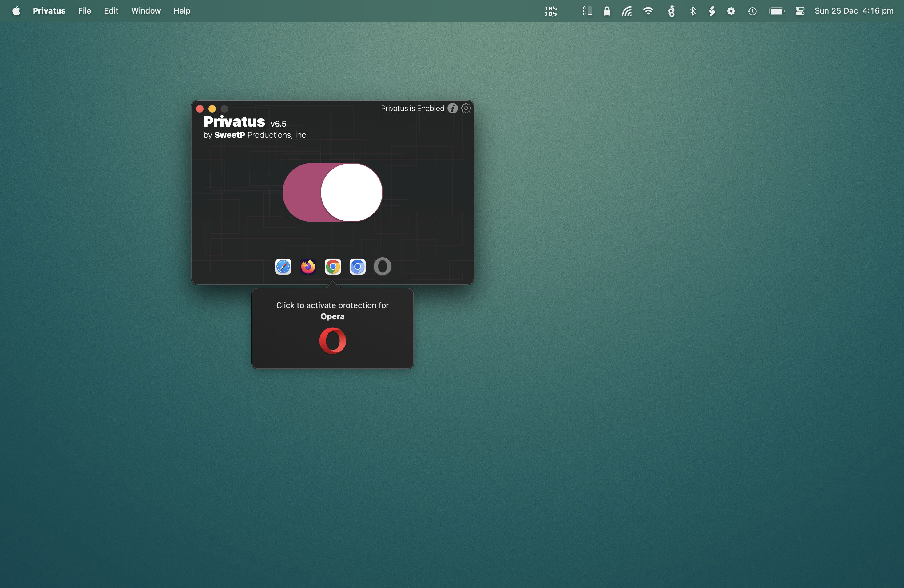Click the CPU usage meter in menu bar
This screenshot has width=904, height=588.
[587, 11]
